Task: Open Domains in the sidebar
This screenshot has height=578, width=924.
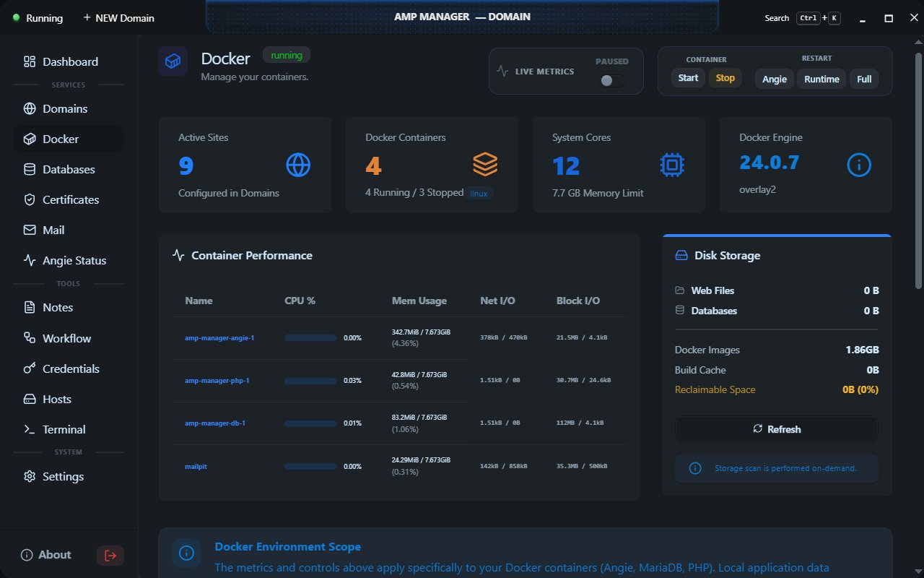Action: (69, 108)
